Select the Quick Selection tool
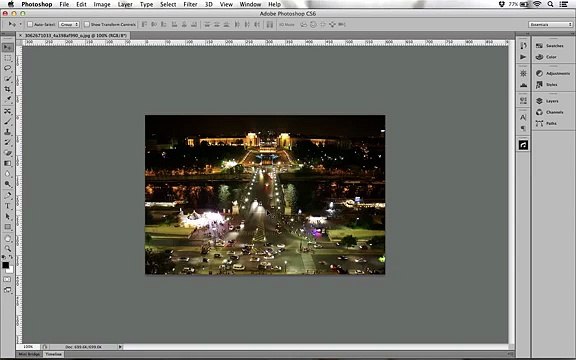 click(x=7, y=79)
